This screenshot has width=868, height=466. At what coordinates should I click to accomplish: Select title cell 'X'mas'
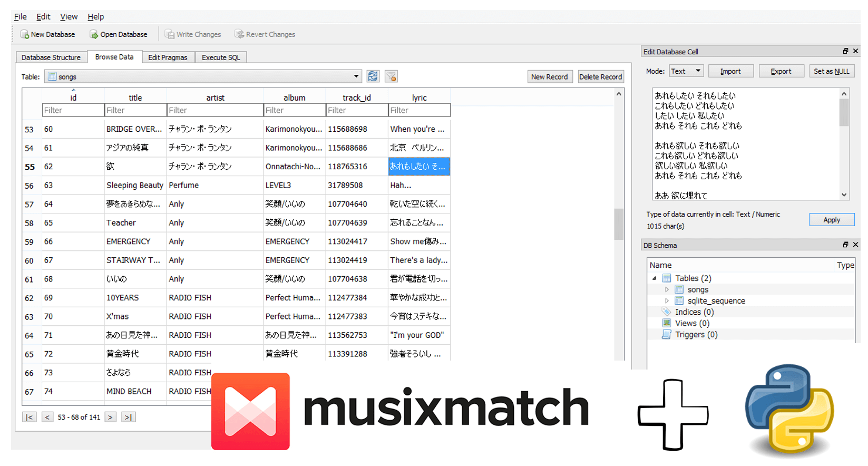135,316
